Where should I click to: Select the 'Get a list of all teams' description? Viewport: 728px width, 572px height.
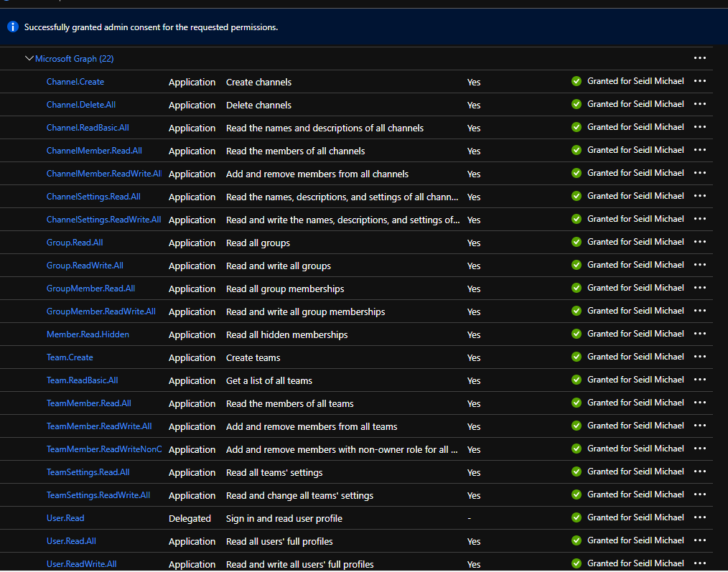pos(269,380)
